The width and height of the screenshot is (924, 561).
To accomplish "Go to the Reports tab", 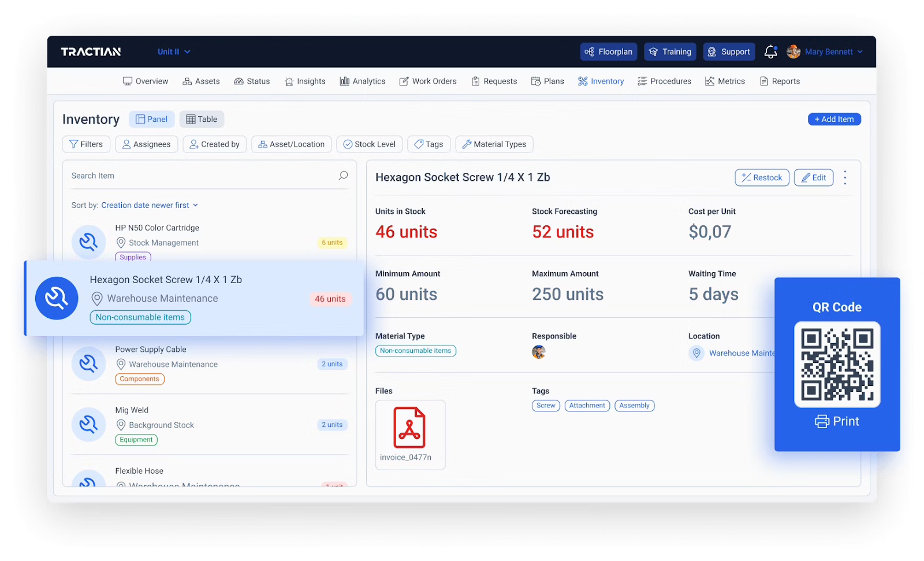I will click(x=780, y=81).
